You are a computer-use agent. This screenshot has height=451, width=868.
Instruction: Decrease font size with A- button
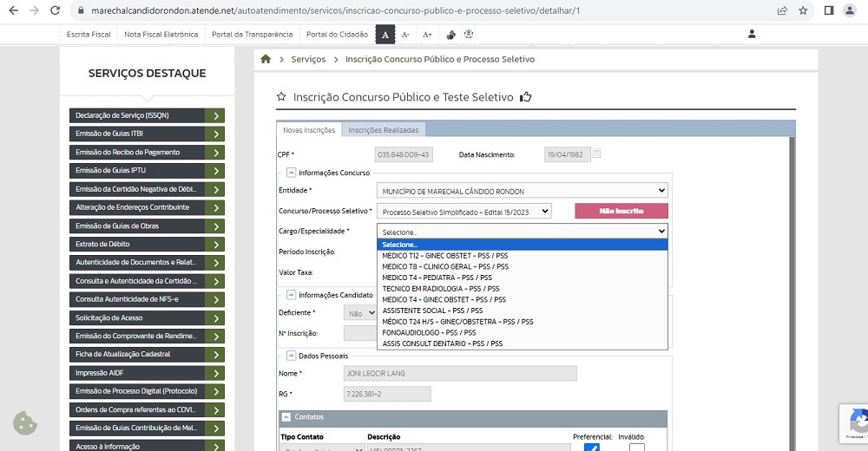(405, 35)
